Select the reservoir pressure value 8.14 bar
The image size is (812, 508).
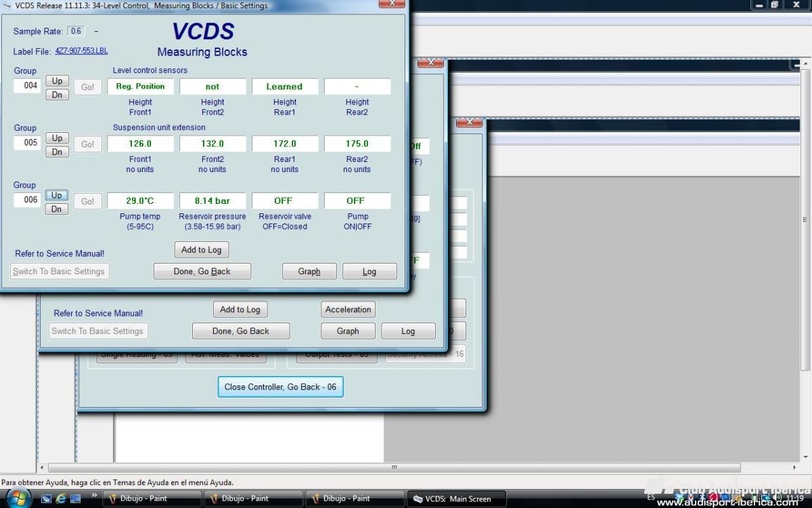point(212,200)
